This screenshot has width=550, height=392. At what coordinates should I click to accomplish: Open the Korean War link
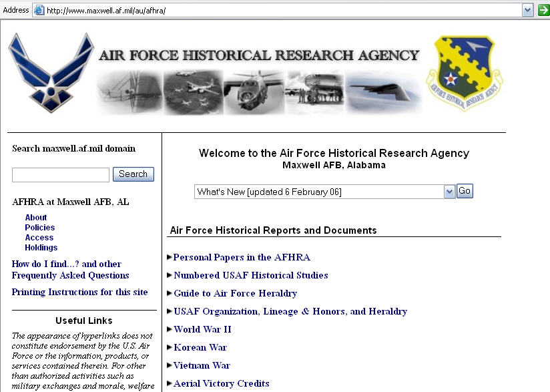coord(200,347)
